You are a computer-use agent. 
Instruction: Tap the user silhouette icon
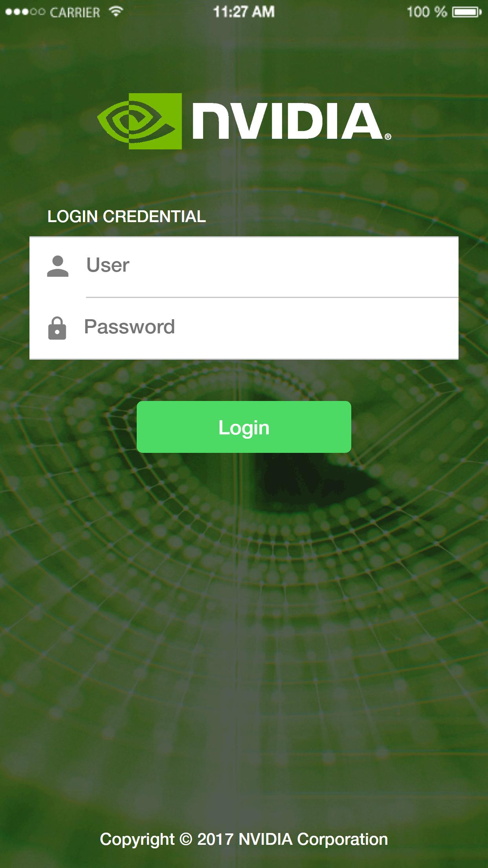pos(58,266)
